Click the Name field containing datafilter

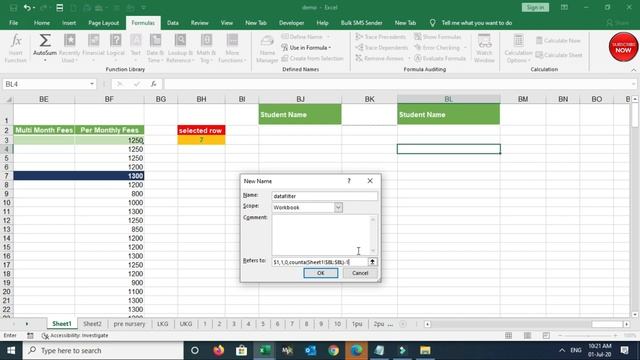pos(324,196)
